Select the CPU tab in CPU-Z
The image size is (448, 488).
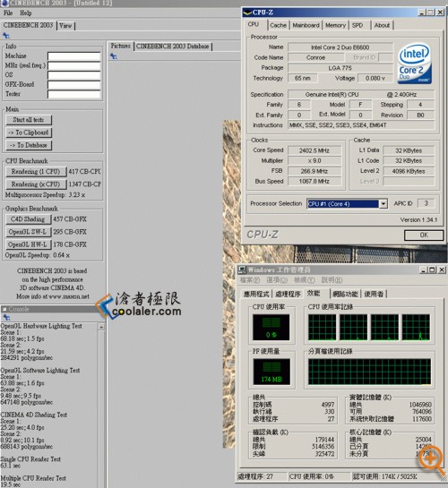253,24
